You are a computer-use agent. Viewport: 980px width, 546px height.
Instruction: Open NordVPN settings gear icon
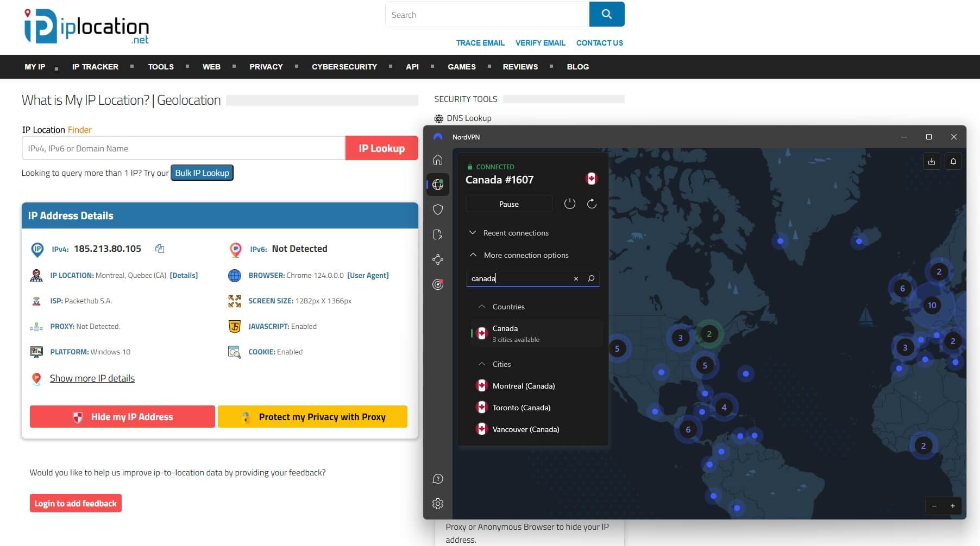[x=438, y=504]
